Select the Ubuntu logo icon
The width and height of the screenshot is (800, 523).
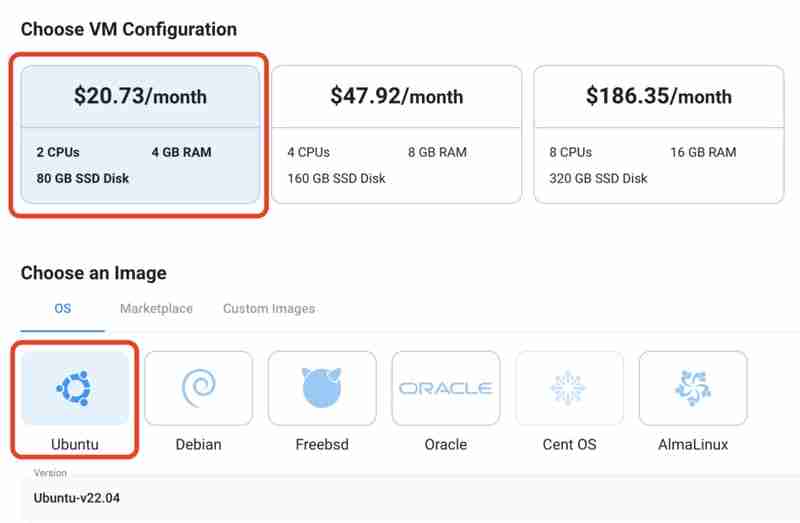[76, 387]
